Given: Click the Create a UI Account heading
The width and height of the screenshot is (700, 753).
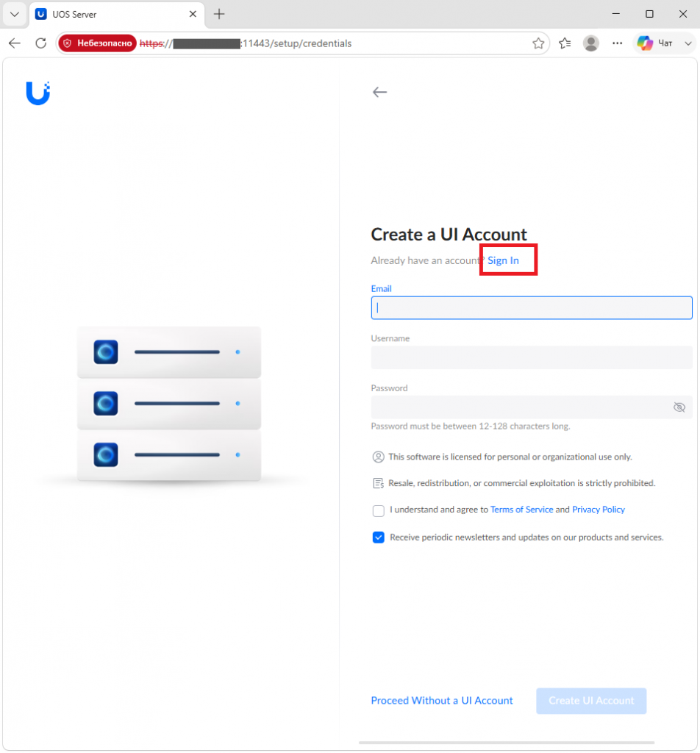Looking at the screenshot, I should click(x=449, y=235).
